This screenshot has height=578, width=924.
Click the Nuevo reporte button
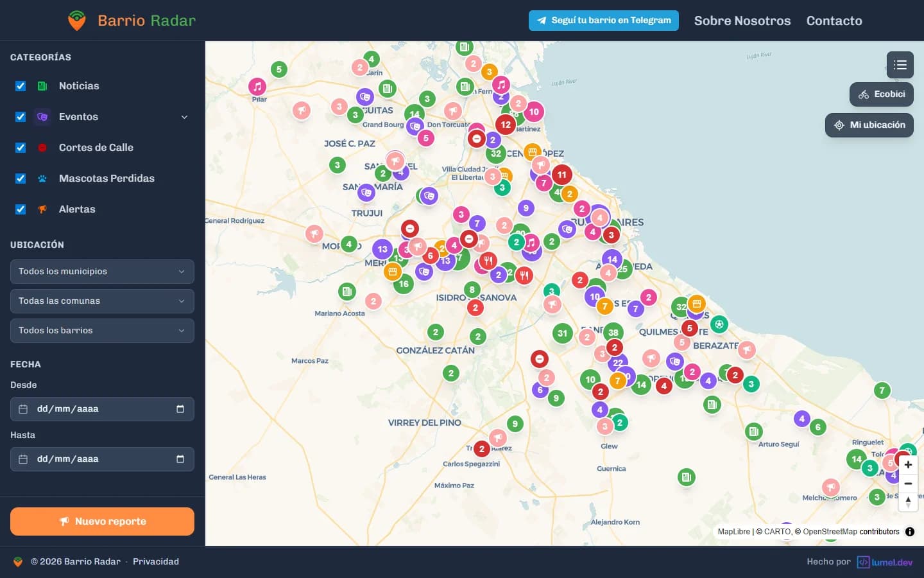(102, 521)
